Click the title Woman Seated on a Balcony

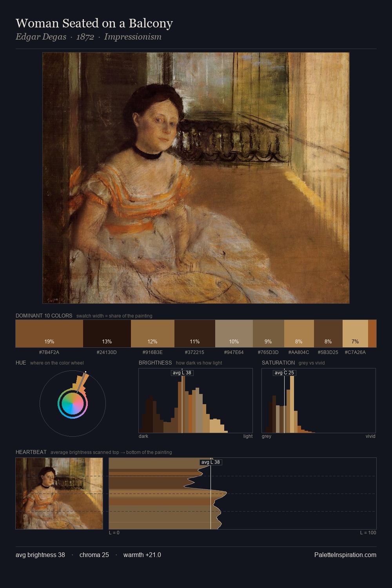click(x=94, y=23)
